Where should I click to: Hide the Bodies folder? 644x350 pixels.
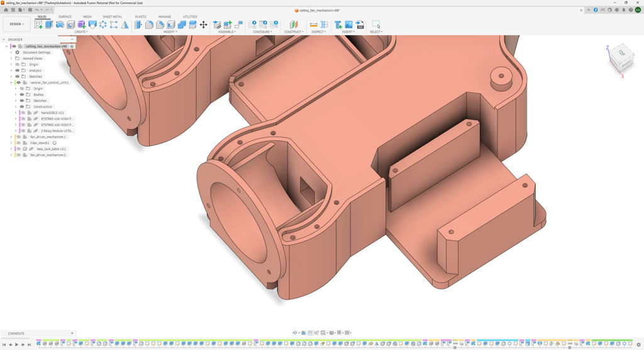[22, 94]
